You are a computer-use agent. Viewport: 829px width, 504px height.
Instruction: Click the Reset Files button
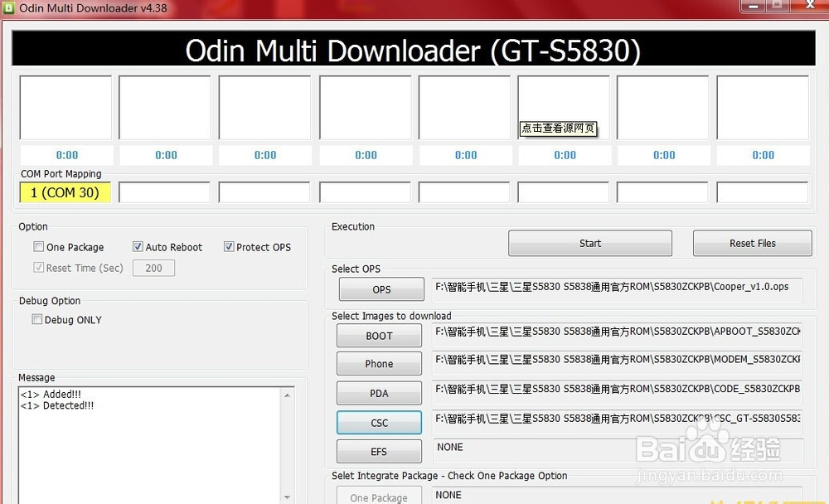[751, 243]
